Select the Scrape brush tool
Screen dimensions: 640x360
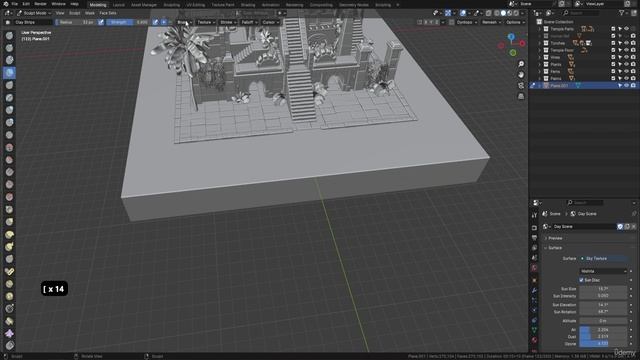pyautogui.click(x=9, y=184)
